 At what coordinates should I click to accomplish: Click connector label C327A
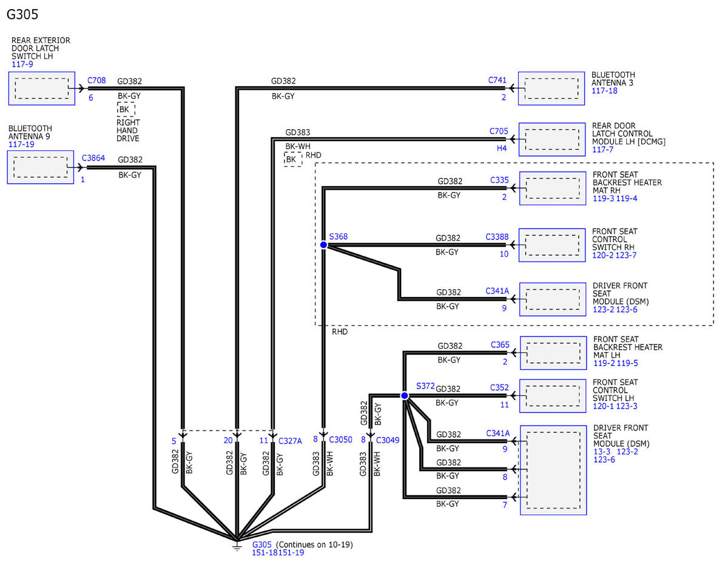tap(289, 441)
